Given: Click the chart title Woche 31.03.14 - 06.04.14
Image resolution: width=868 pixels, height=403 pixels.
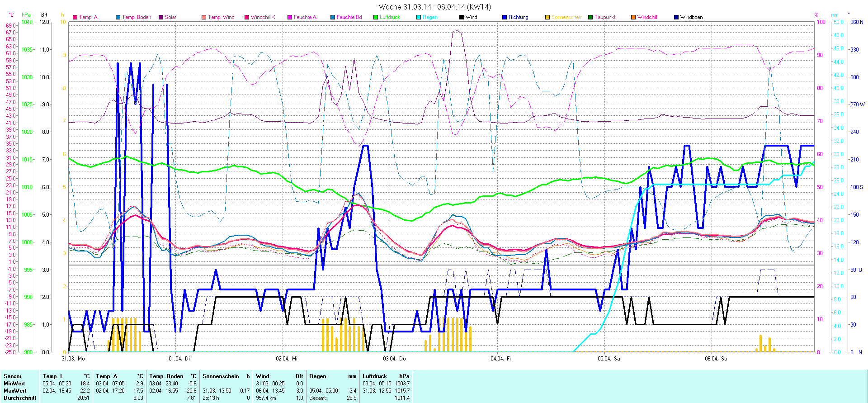Looking at the screenshot, I should pyautogui.click(x=434, y=7).
